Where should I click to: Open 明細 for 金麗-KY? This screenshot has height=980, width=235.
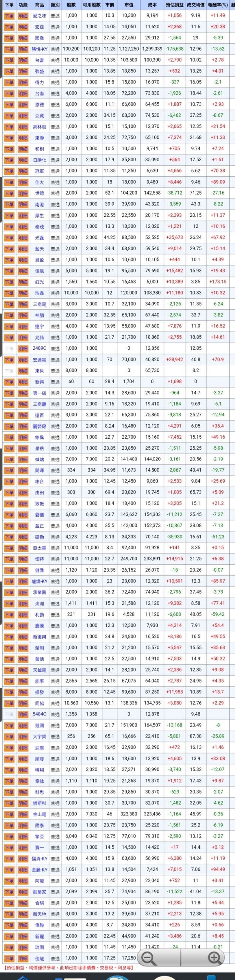(23, 870)
